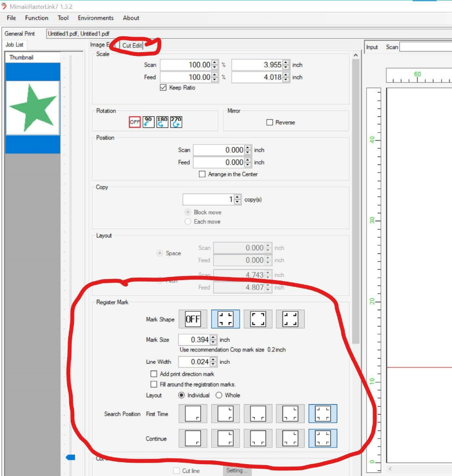Choose First Time four-mark search position
452x476 pixels.
tap(323, 413)
